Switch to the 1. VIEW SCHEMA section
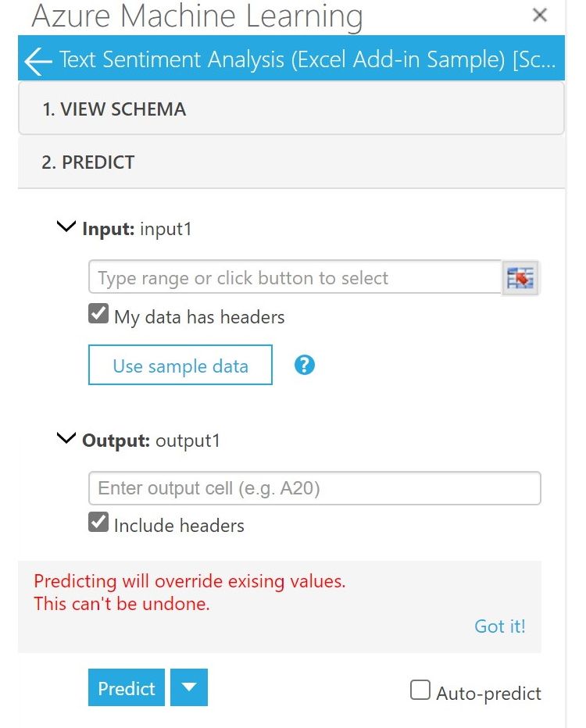 point(291,109)
